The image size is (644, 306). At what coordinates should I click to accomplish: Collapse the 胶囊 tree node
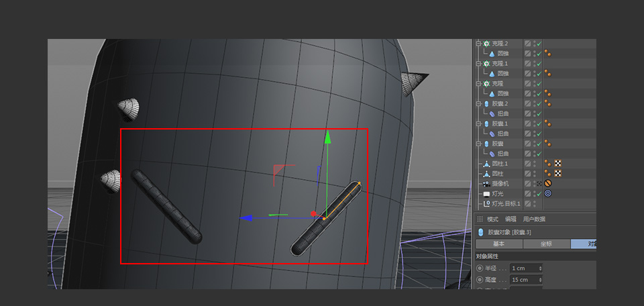478,144
